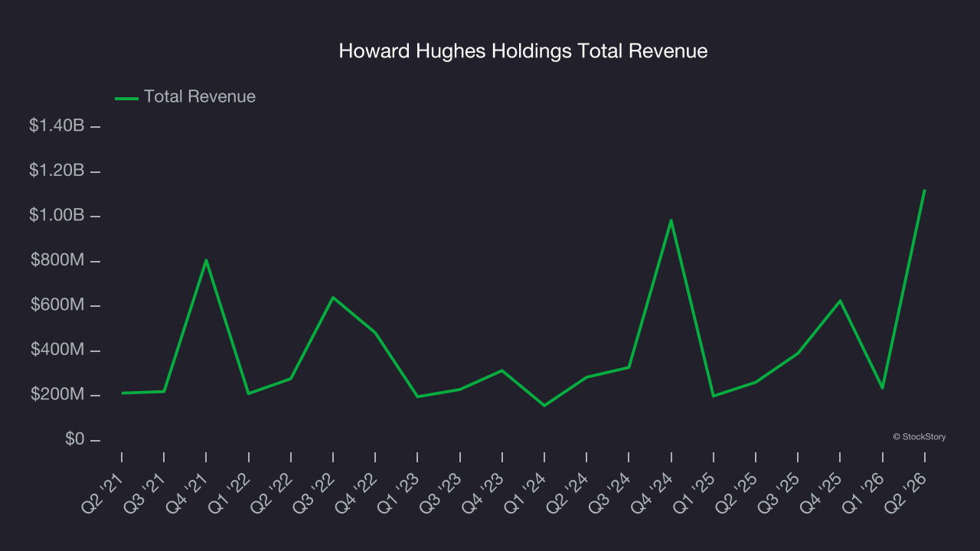Select the $0 y-axis label
This screenshot has width=980, height=551.
point(75,439)
